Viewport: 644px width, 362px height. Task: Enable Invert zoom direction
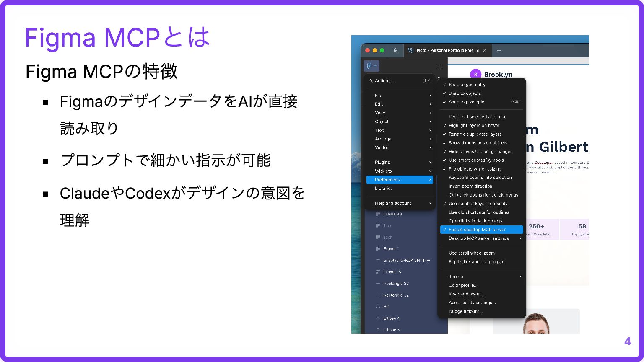(482, 186)
